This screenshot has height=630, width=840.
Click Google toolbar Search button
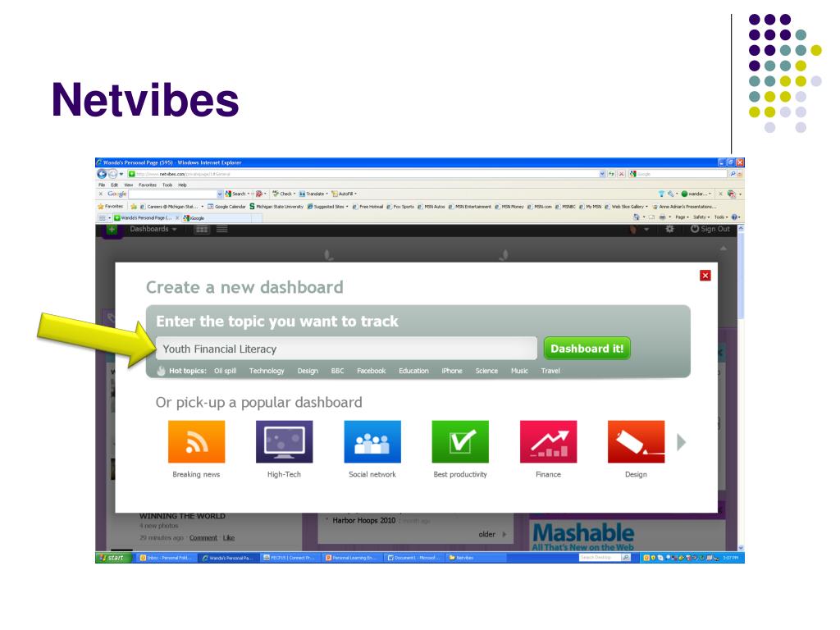pyautogui.click(x=238, y=194)
